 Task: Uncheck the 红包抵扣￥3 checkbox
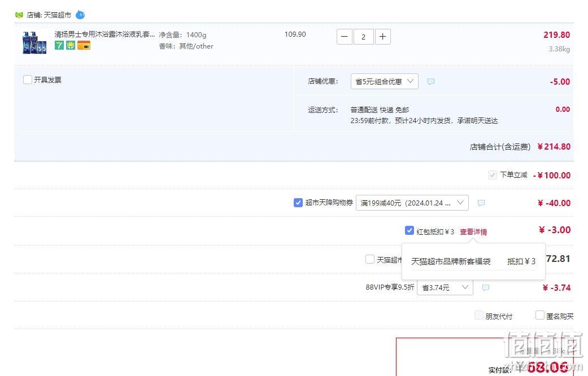[410, 230]
